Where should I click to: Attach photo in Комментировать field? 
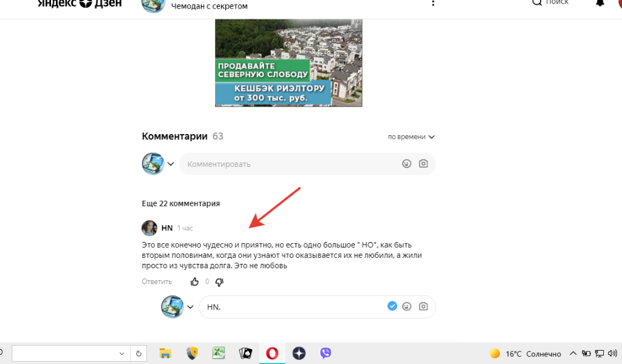pos(423,164)
